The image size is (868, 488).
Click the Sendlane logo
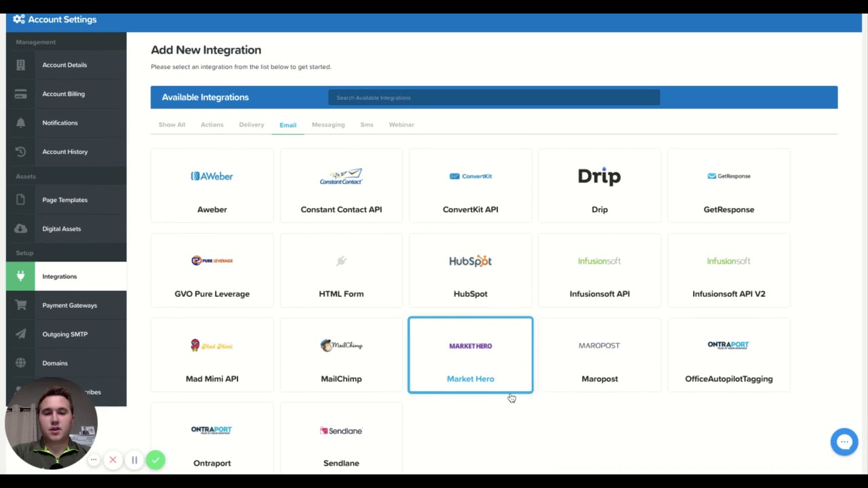[341, 430]
